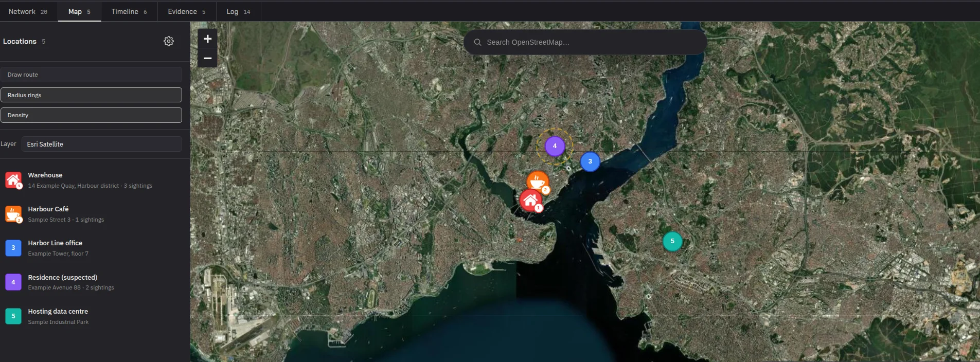Open the locations settings gear
The height and width of the screenshot is (362, 980).
[x=169, y=41]
